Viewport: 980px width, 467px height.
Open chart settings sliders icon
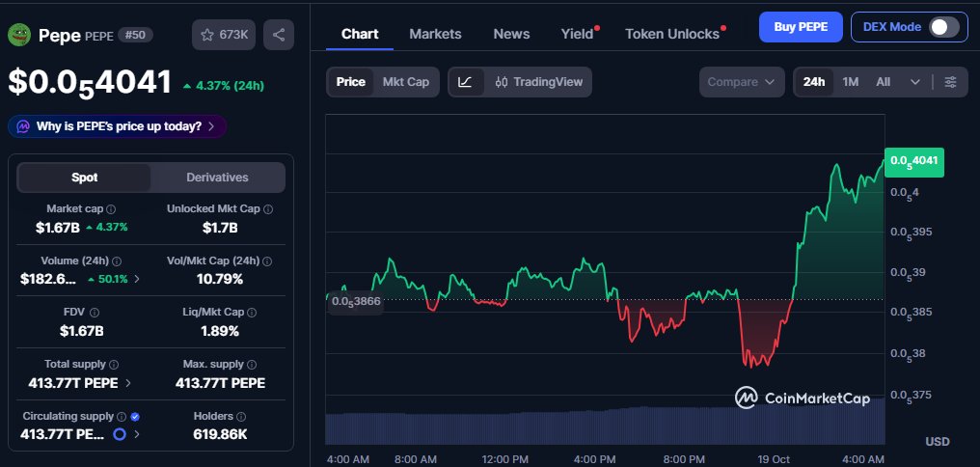point(950,82)
